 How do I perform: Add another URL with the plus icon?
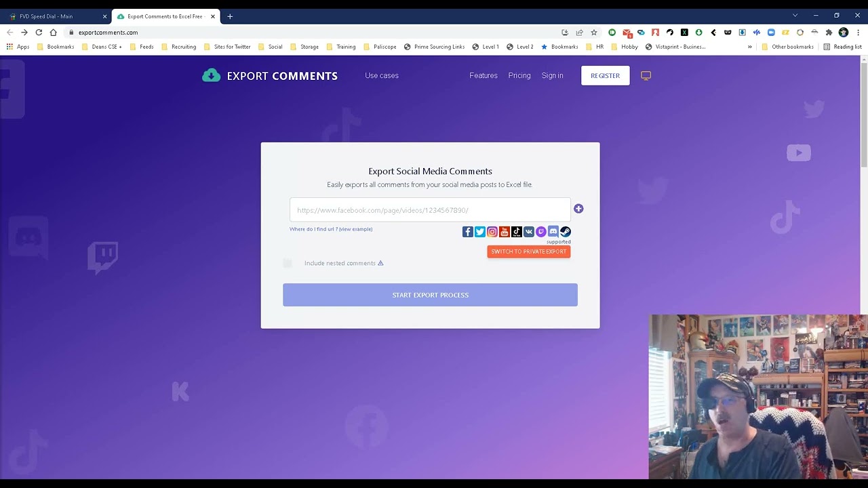coord(578,209)
